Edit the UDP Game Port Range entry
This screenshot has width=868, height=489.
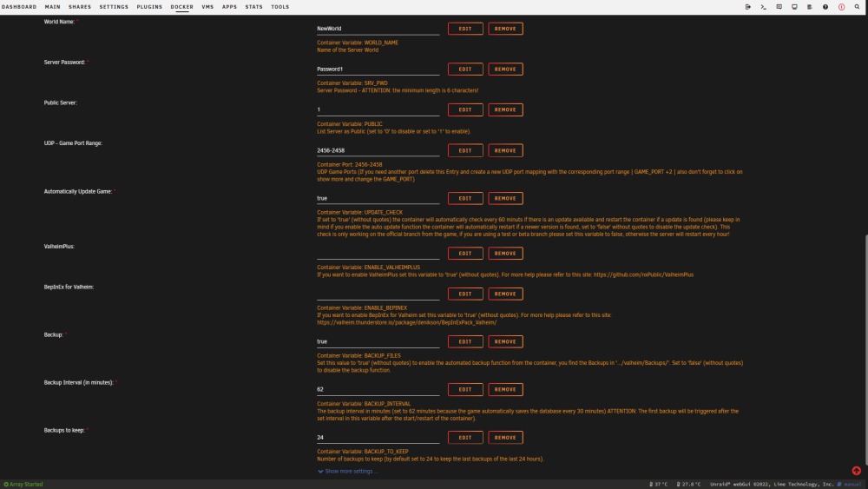[465, 150]
